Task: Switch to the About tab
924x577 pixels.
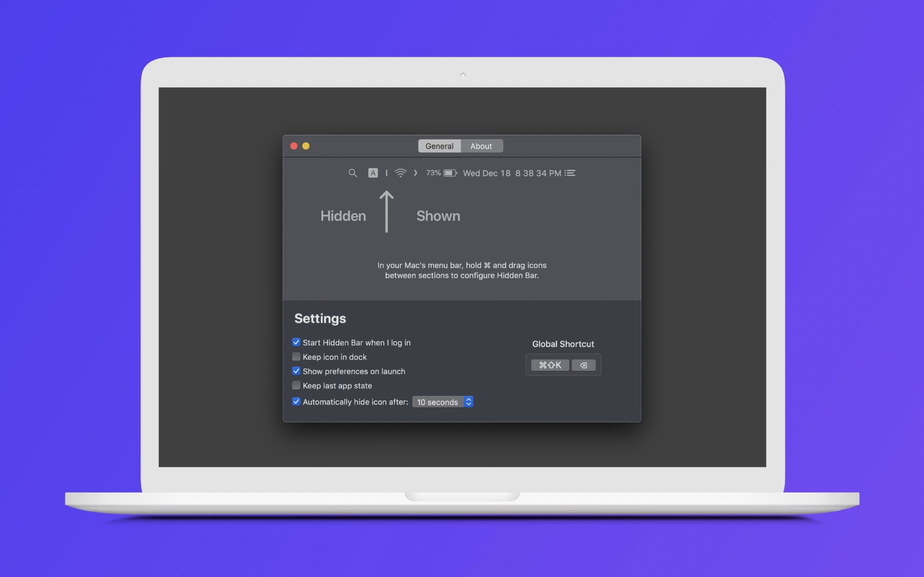Action: (481, 146)
